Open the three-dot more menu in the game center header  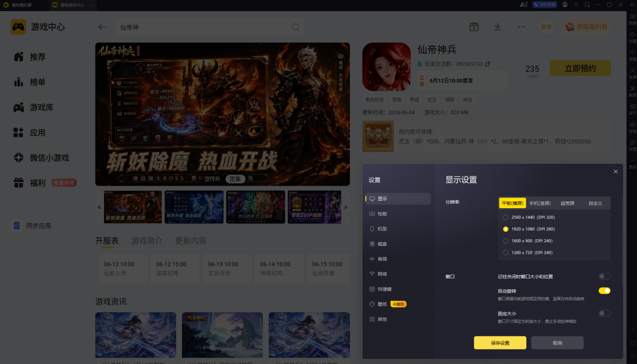click(522, 27)
